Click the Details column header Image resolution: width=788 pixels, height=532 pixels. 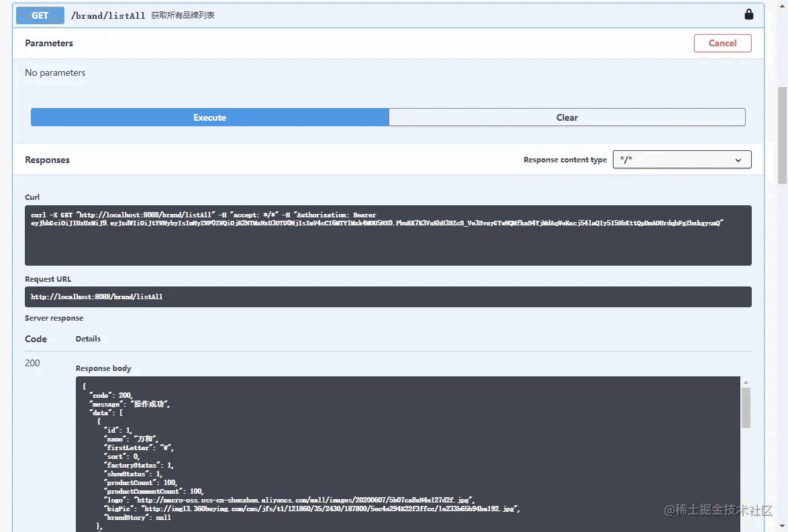(x=88, y=339)
